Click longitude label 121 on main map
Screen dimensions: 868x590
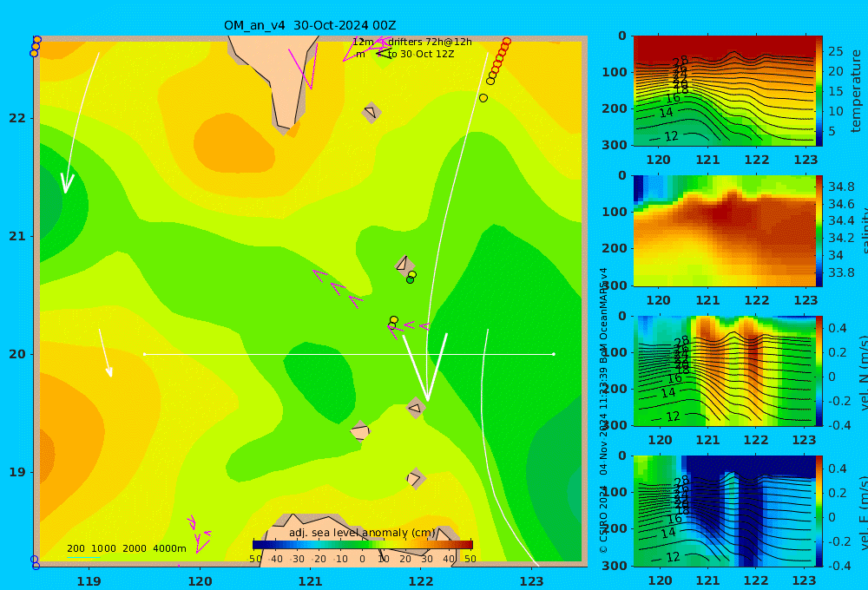tap(310, 581)
